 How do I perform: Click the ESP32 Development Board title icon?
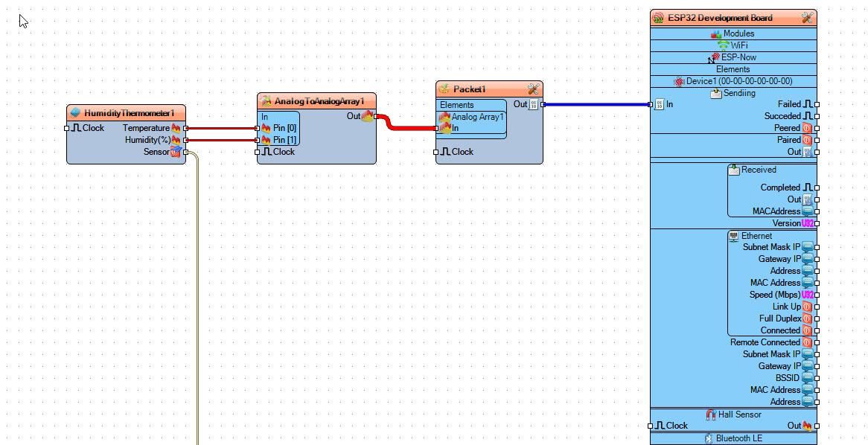pos(658,18)
